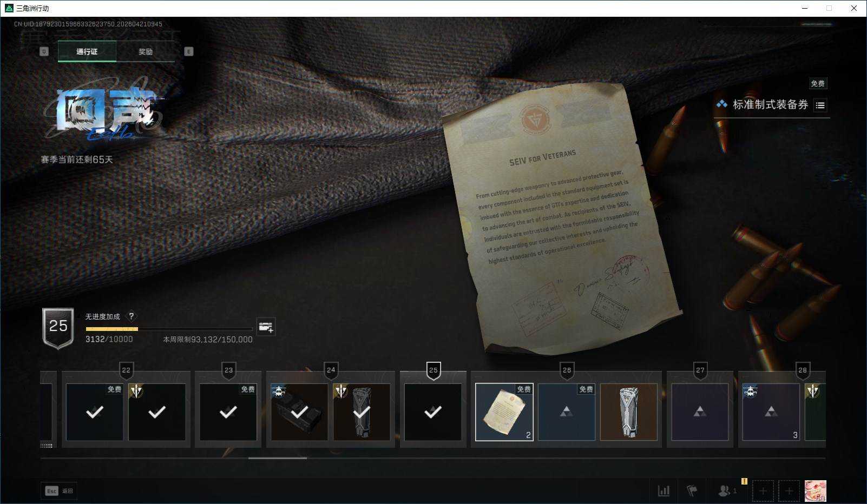Select the claimed premium reward at level 22

(x=157, y=412)
